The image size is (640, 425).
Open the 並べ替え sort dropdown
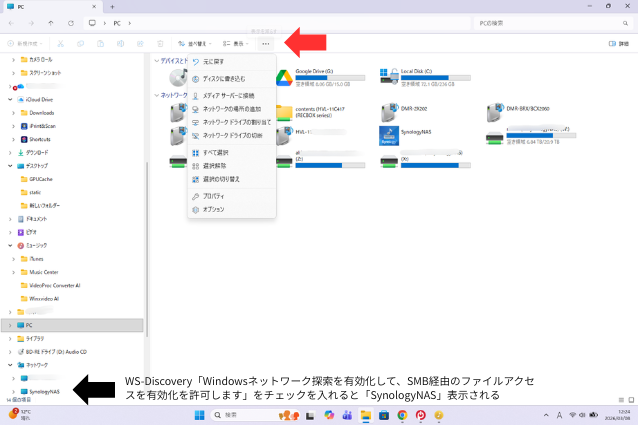point(192,44)
